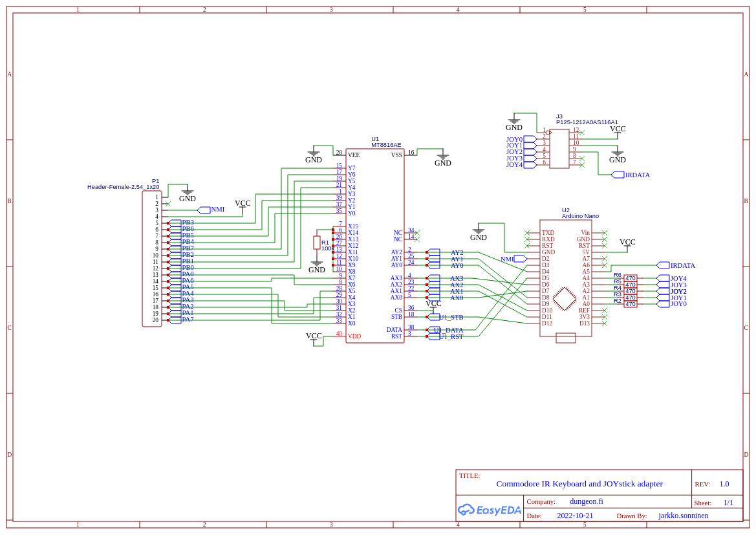Select the JOY4 net flag beside J3

521,164
